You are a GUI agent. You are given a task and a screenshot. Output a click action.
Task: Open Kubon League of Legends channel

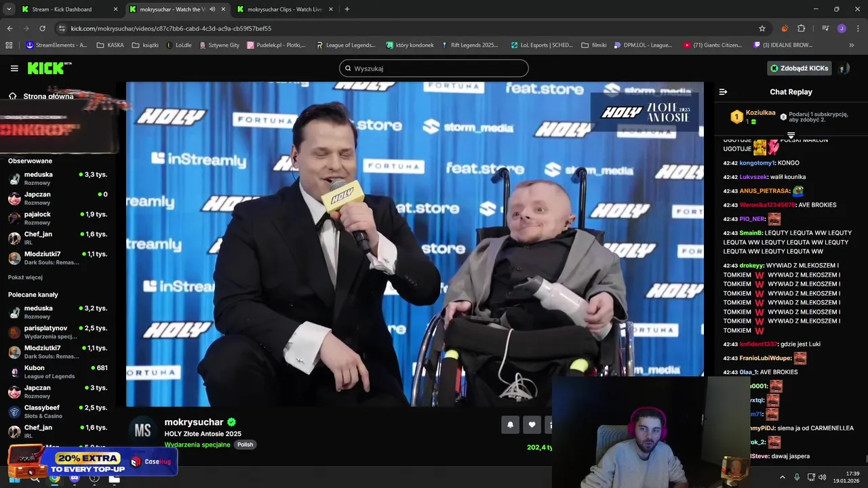pos(58,372)
